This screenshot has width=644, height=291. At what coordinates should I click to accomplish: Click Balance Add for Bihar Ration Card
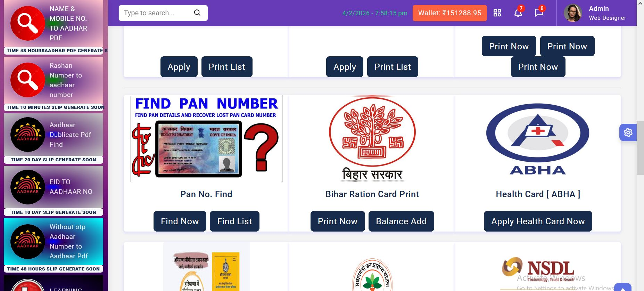pyautogui.click(x=401, y=221)
